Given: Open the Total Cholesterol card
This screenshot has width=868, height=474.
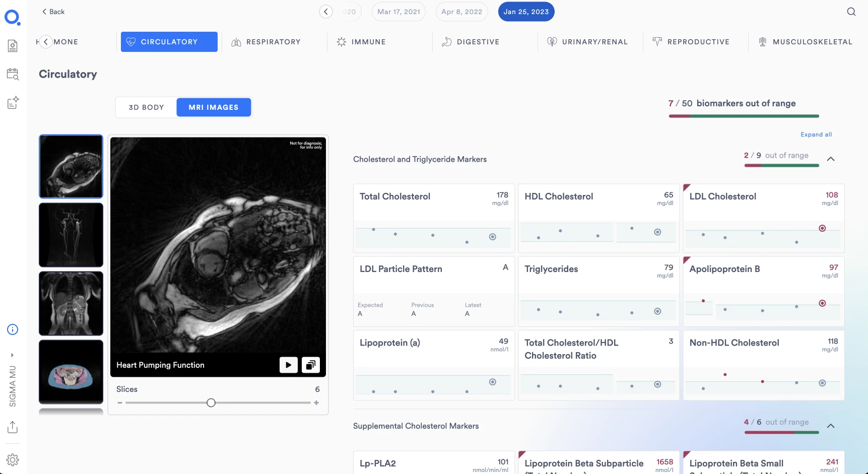Looking at the screenshot, I should [x=434, y=218].
